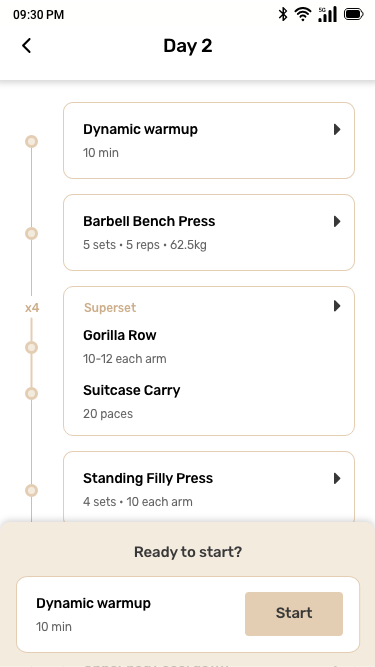The width and height of the screenshot is (375, 667).
Task: Expand the Barbell Bench Press arrow
Action: click(x=337, y=221)
